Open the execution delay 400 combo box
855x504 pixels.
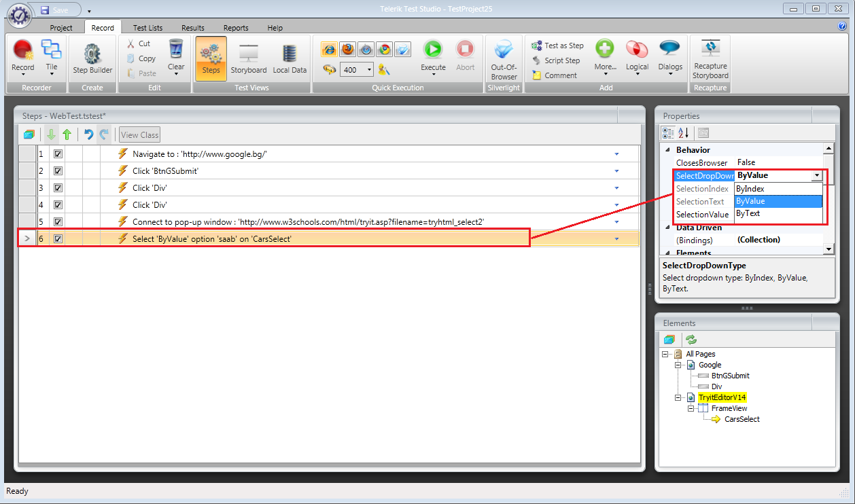[369, 69]
